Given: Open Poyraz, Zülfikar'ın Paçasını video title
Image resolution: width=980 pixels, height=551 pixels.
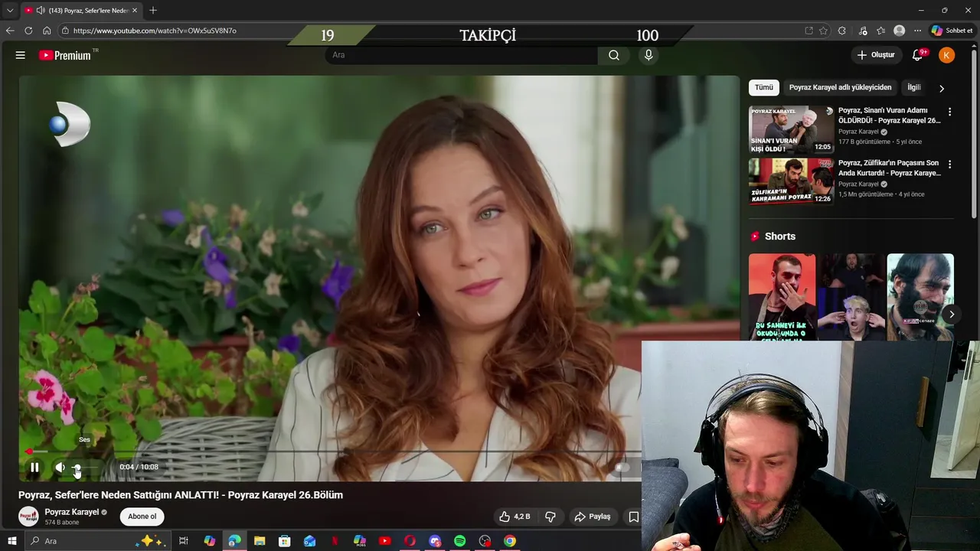Looking at the screenshot, I should 888,168.
